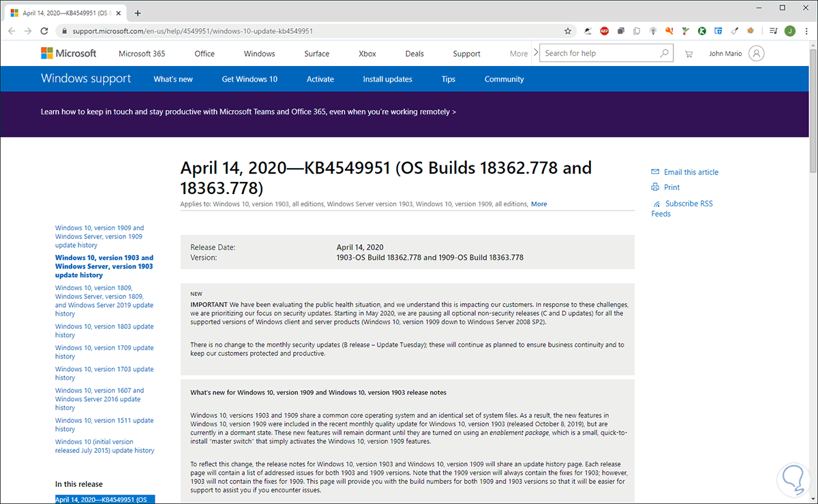Open the Support navigation item
The image size is (818, 504).
467,54
